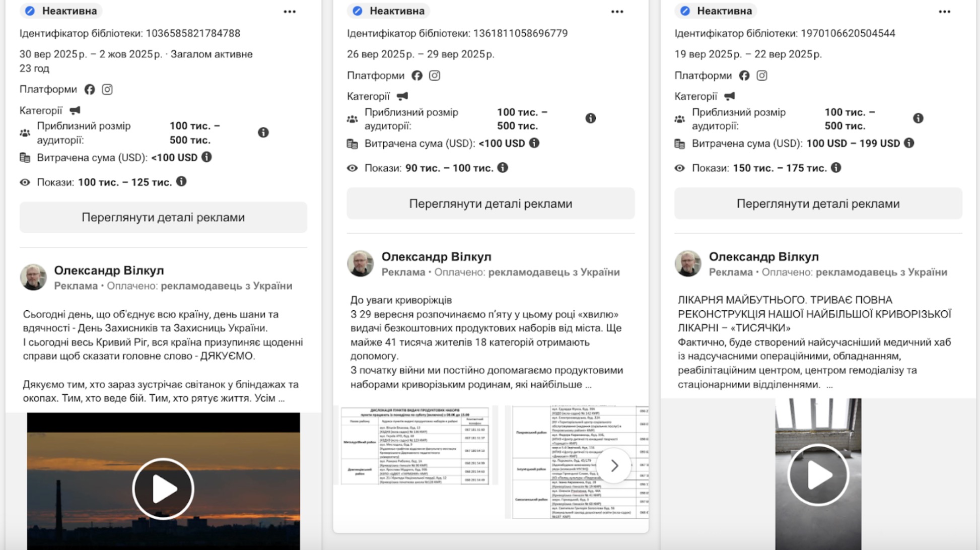Click info icon beside 100 USD – 199 USD

(909, 143)
